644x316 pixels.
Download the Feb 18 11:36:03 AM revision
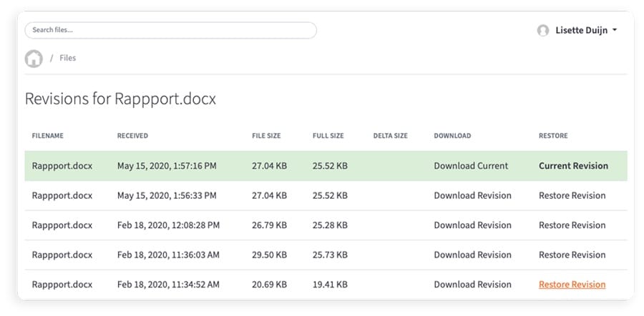472,255
